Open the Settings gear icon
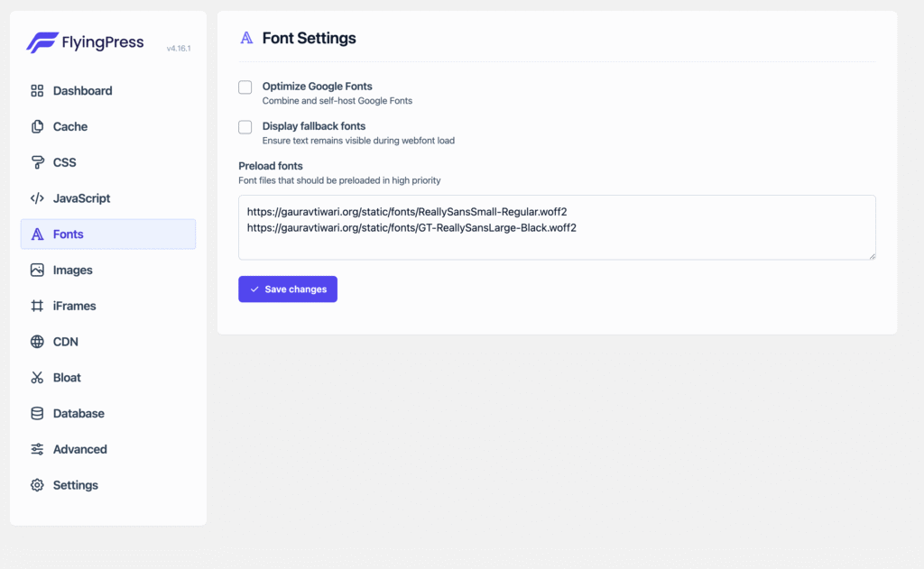Viewport: 924px width, 569px height. 36,484
